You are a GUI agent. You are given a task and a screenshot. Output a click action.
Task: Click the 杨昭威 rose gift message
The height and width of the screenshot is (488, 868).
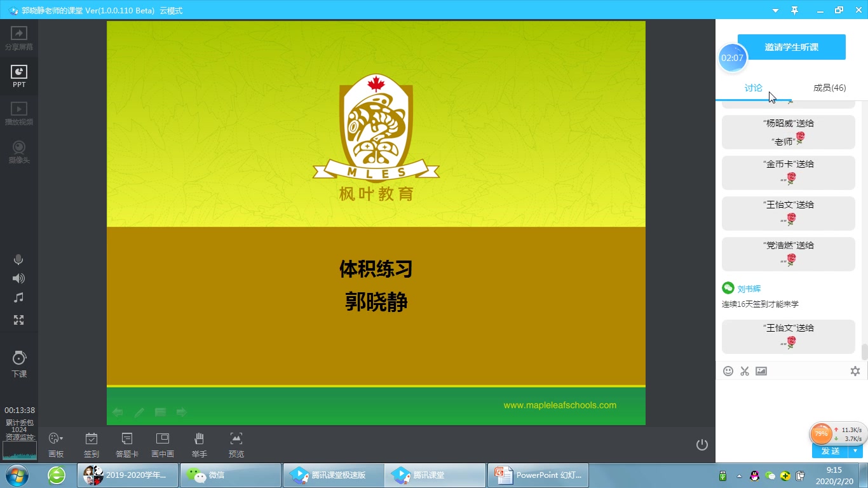(789, 132)
